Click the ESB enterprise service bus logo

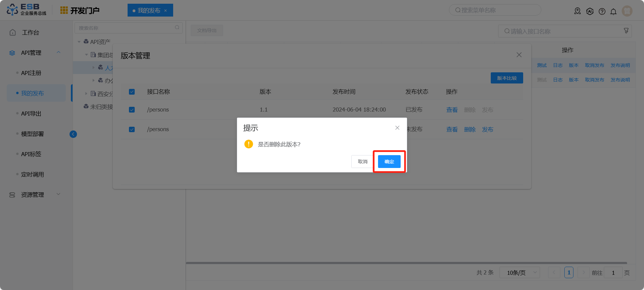click(26, 10)
